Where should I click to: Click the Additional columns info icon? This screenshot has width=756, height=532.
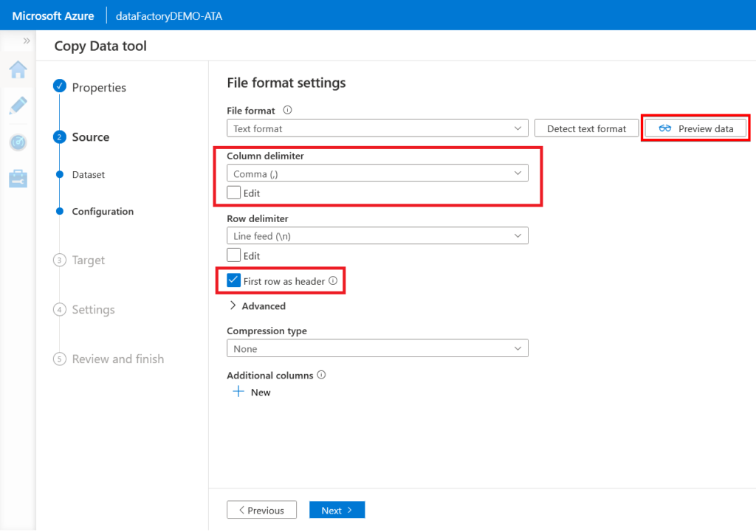[321, 375]
